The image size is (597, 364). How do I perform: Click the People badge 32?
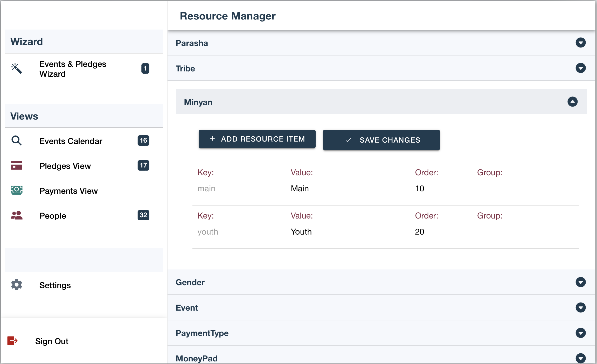143,215
